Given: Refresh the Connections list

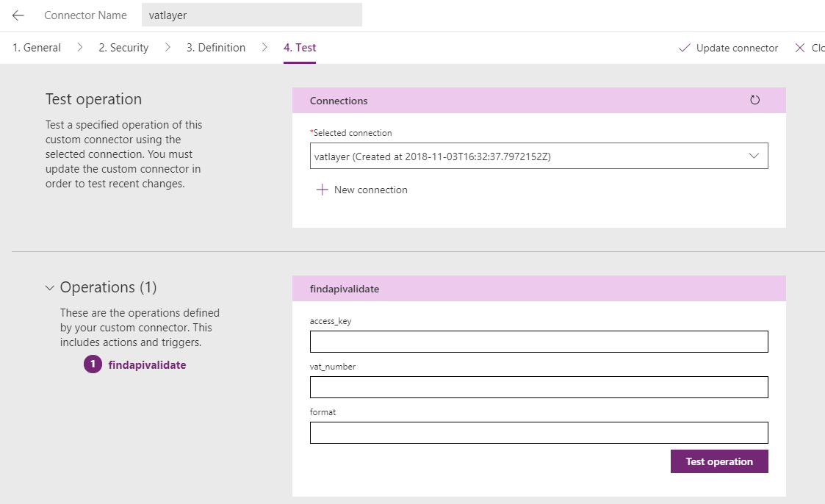Looking at the screenshot, I should coord(754,100).
